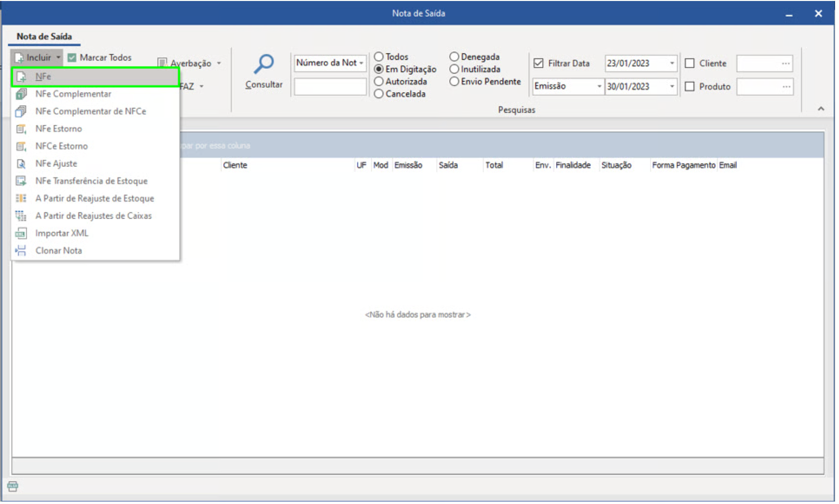The height and width of the screenshot is (504, 839).
Task: Click the A Partir de Reajuste de Estoque icon
Action: [21, 199]
